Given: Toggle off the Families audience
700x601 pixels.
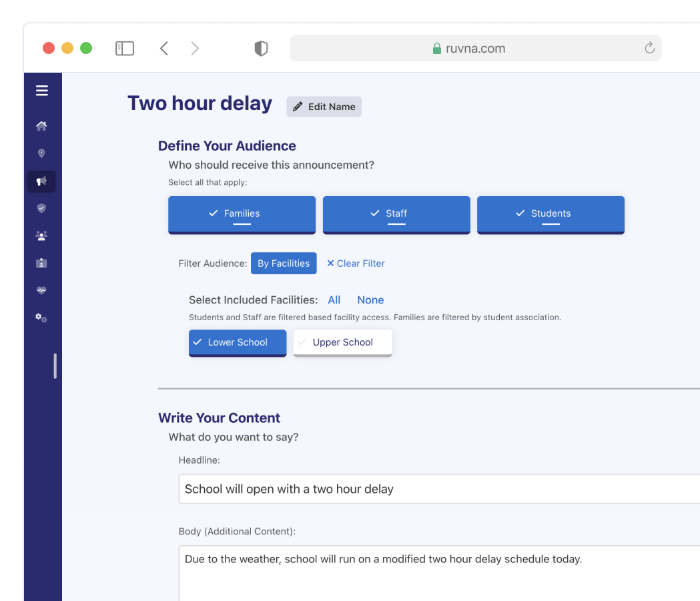Looking at the screenshot, I should tap(242, 213).
